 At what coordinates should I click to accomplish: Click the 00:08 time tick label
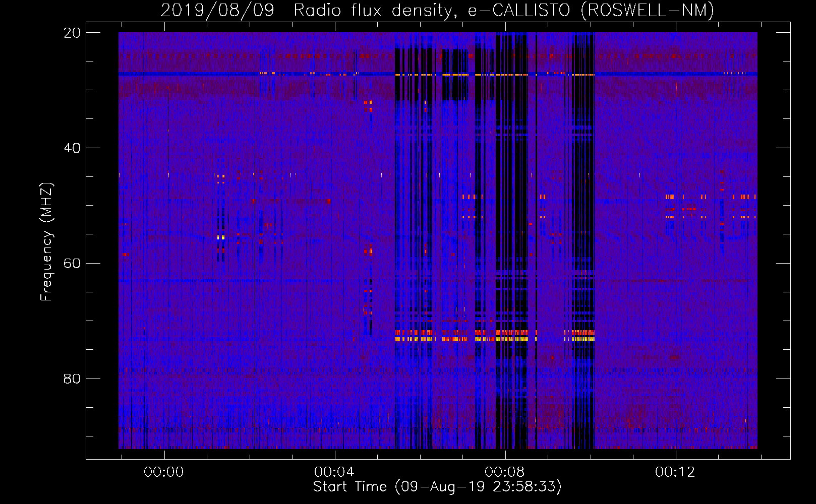(x=505, y=472)
